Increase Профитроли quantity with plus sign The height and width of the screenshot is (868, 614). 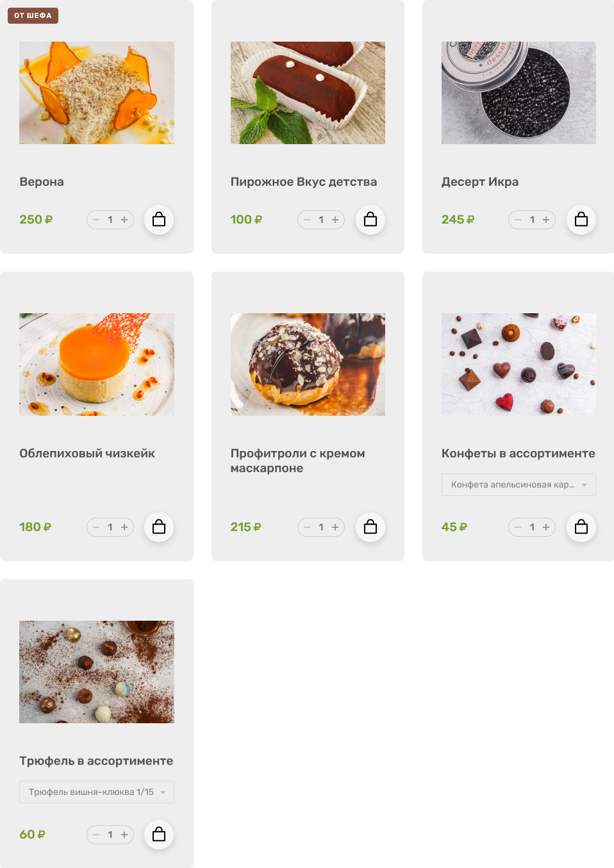[x=335, y=527]
